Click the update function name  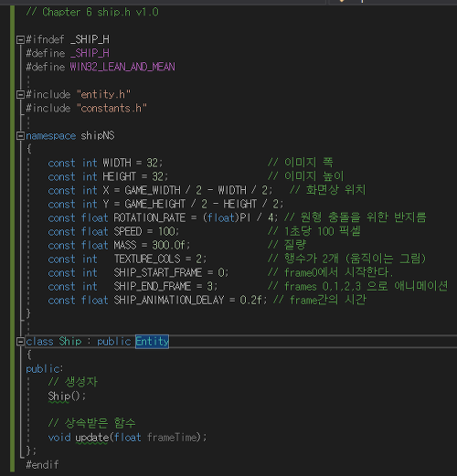click(x=92, y=438)
